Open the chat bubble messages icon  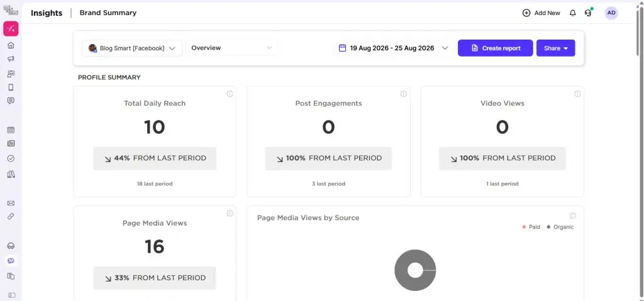(11, 101)
